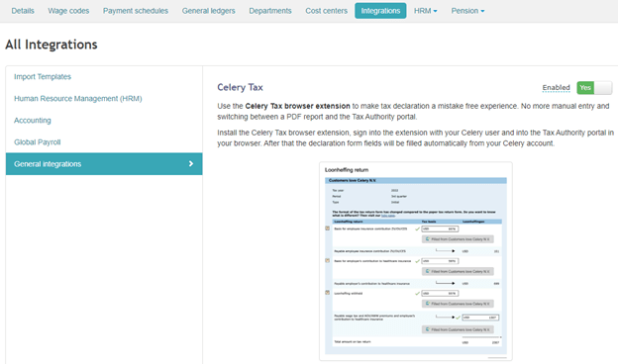
Task: Open the Payment schedules tab
Action: coord(136,11)
